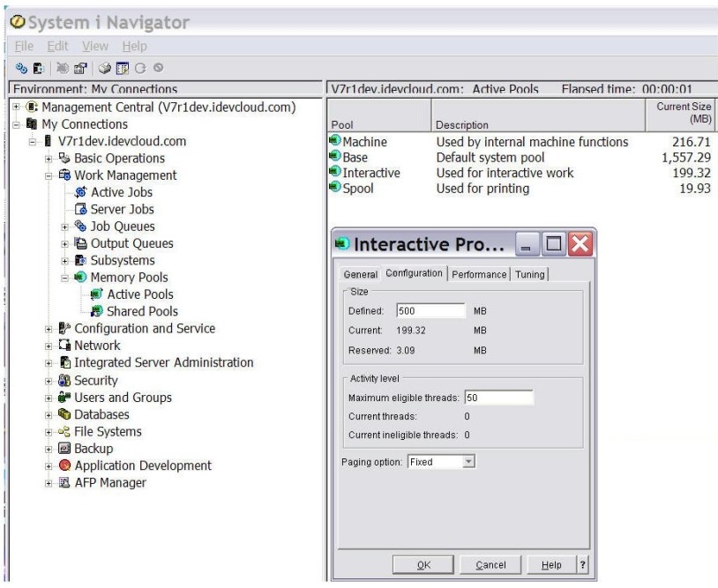Click the Machine pool icon

pyautogui.click(x=334, y=140)
